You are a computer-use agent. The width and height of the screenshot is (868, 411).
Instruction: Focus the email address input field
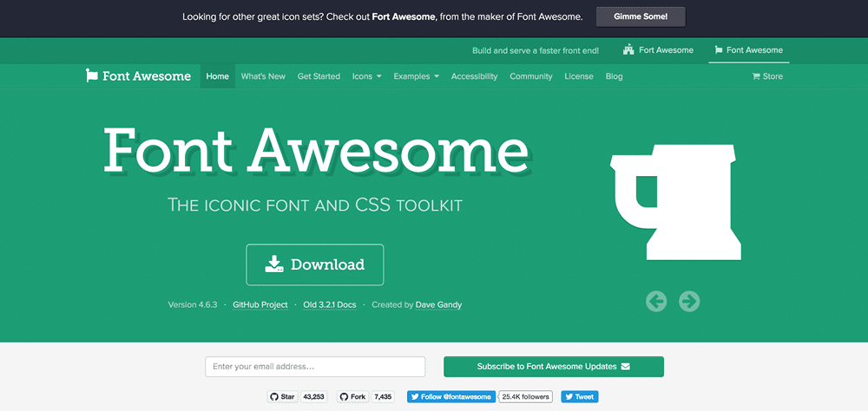pyautogui.click(x=315, y=367)
